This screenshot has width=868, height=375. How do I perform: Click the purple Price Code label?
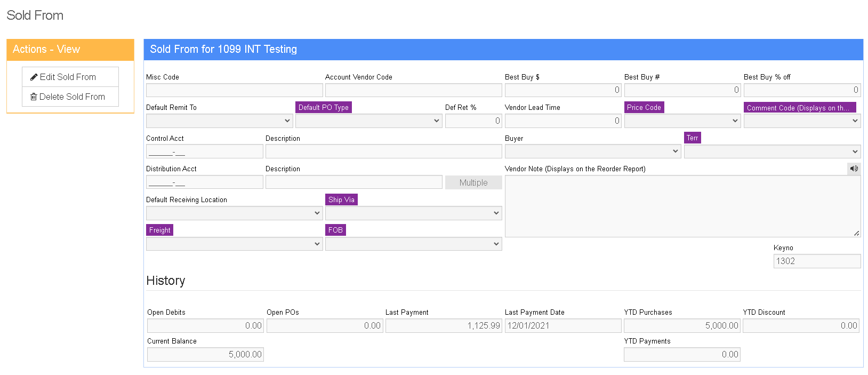point(644,107)
